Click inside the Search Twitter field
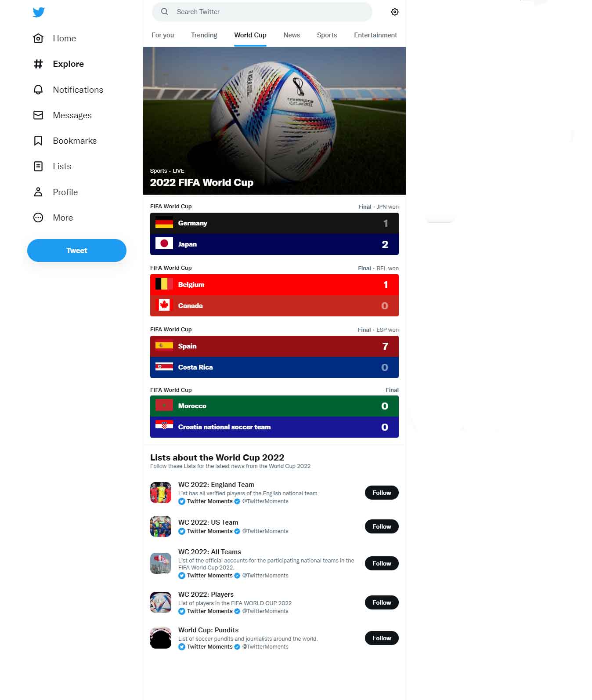 click(262, 12)
